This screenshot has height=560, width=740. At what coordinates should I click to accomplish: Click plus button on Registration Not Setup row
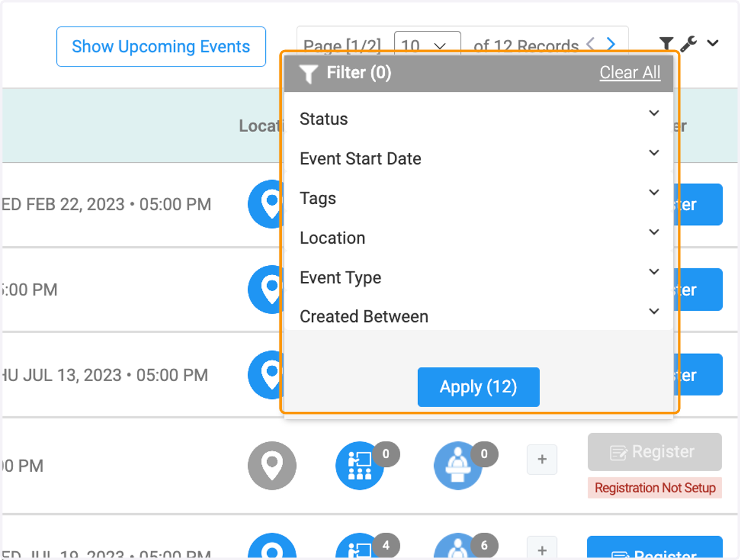[x=542, y=459]
